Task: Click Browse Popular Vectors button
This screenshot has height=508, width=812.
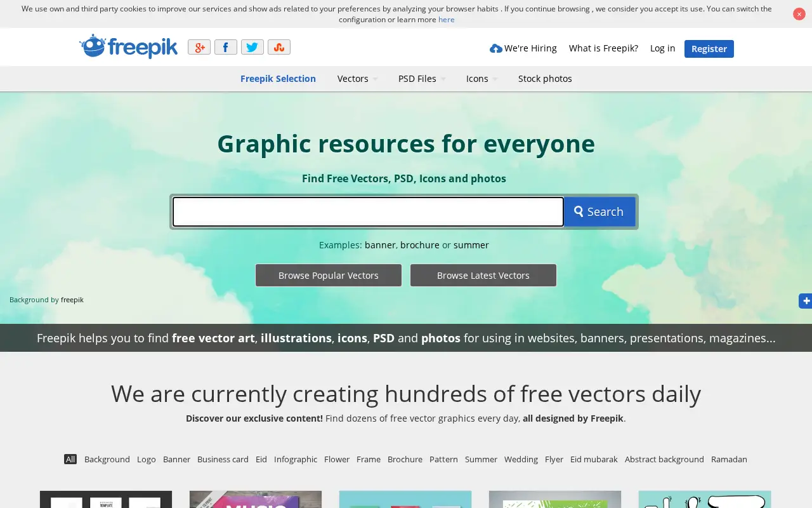Action: (x=329, y=276)
